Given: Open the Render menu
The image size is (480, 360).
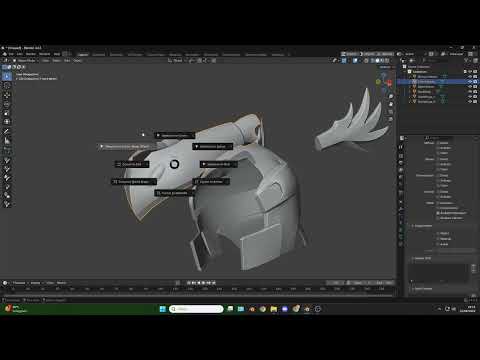Looking at the screenshot, I should [x=31, y=54].
